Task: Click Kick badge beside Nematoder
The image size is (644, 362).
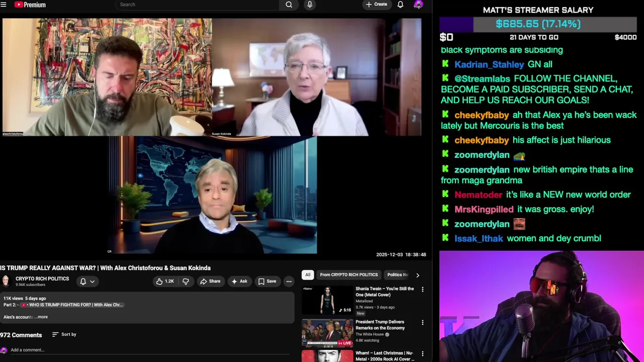Action: click(x=445, y=194)
